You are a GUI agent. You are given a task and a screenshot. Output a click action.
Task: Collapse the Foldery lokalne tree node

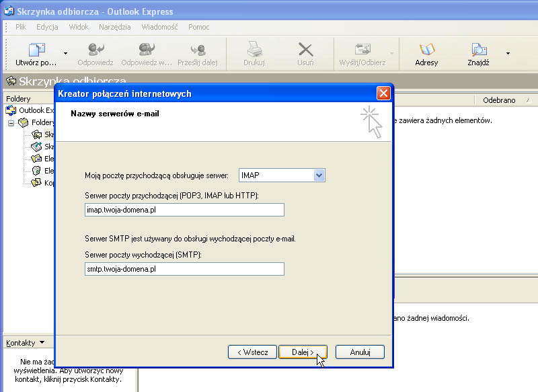pos(11,123)
